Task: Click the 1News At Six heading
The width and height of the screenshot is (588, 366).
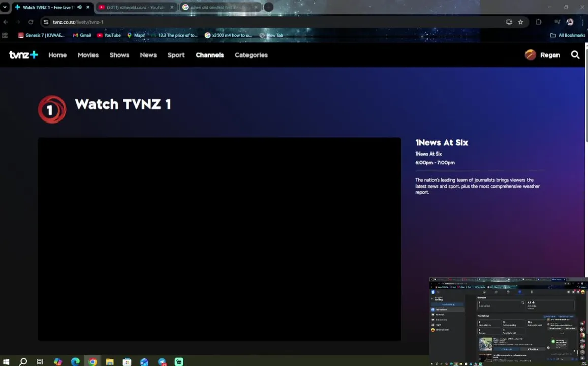Action: [441, 142]
